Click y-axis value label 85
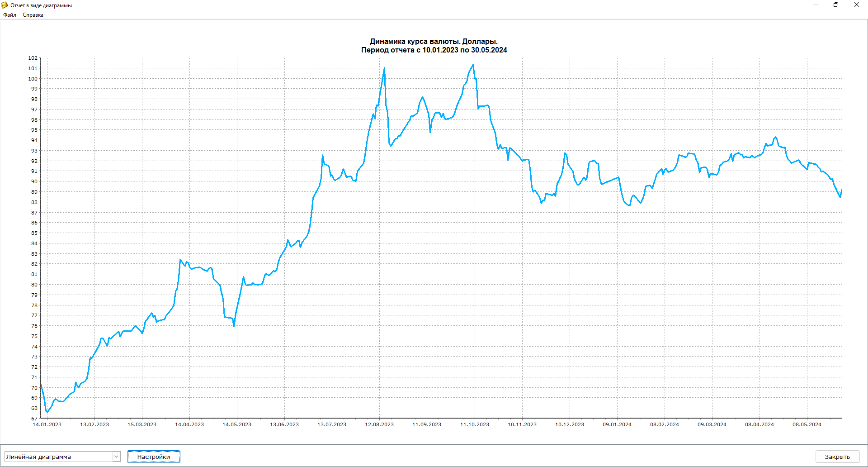The width and height of the screenshot is (868, 467). click(x=34, y=233)
